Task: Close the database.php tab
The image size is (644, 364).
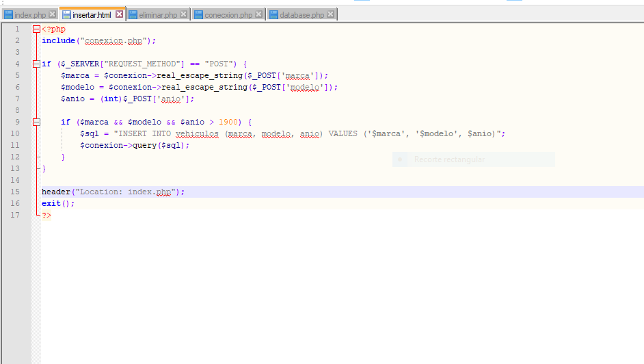Action: tap(331, 14)
